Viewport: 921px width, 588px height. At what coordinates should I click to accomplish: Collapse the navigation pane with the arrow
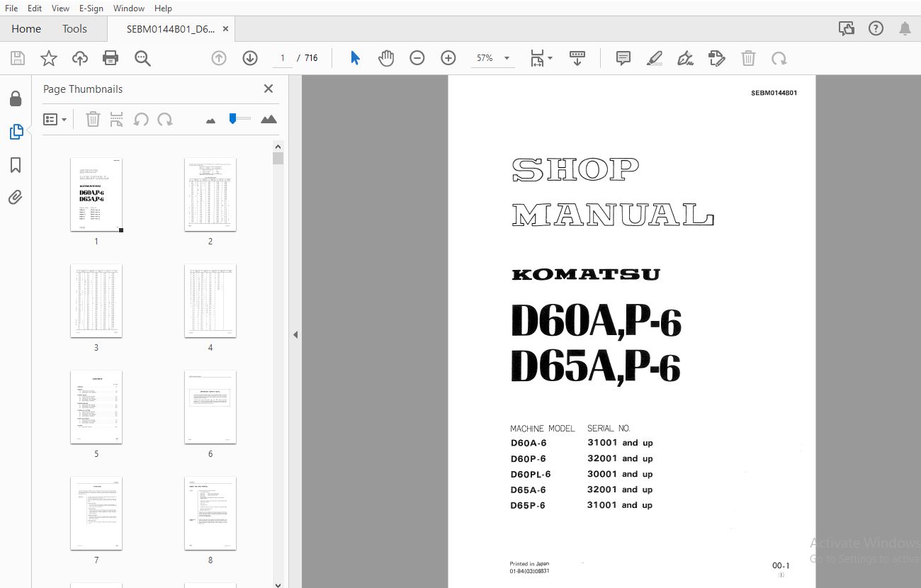point(295,334)
